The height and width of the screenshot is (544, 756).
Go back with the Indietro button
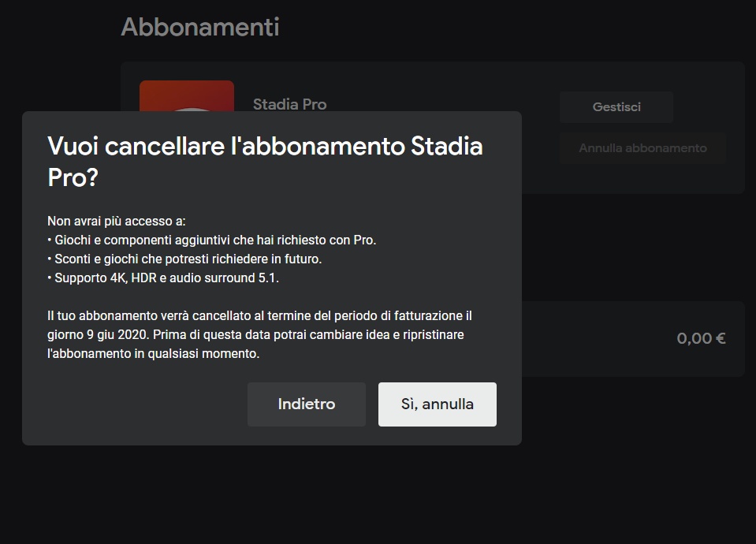click(x=306, y=404)
